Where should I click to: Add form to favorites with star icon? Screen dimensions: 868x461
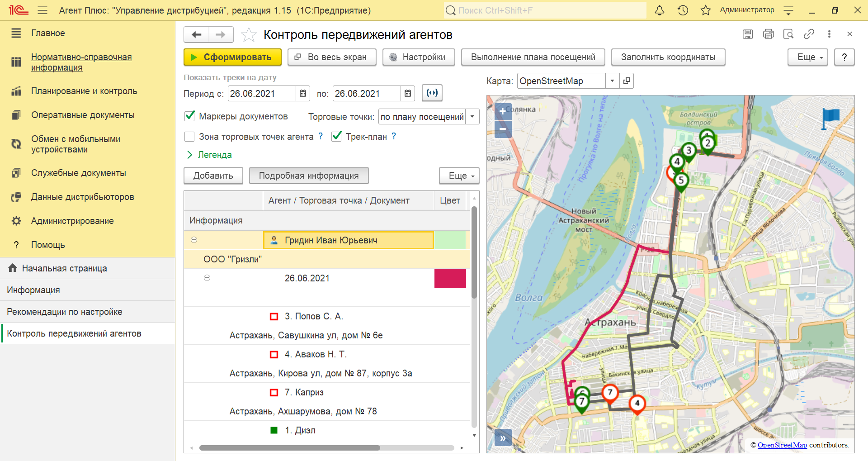(x=249, y=34)
